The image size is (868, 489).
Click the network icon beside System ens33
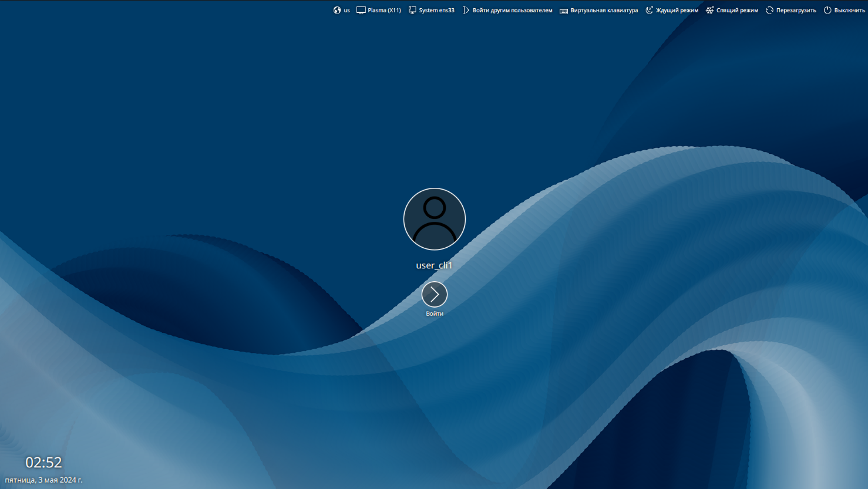coord(412,10)
